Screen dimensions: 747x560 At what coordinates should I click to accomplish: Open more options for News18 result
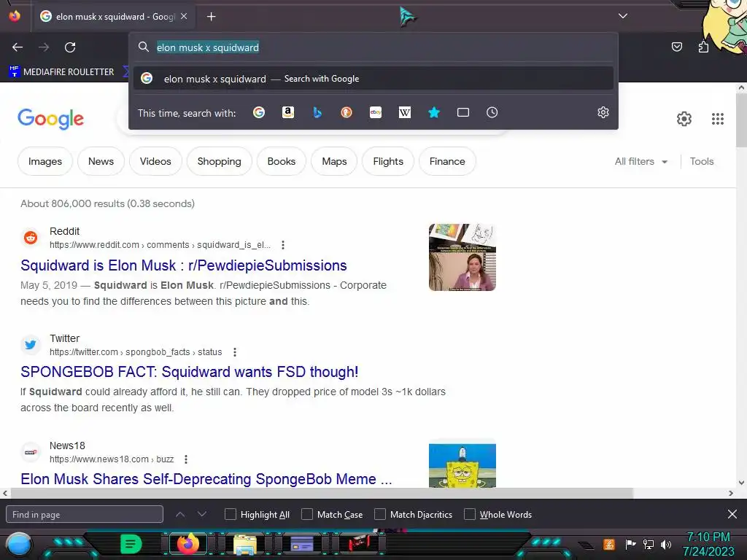coord(186,459)
